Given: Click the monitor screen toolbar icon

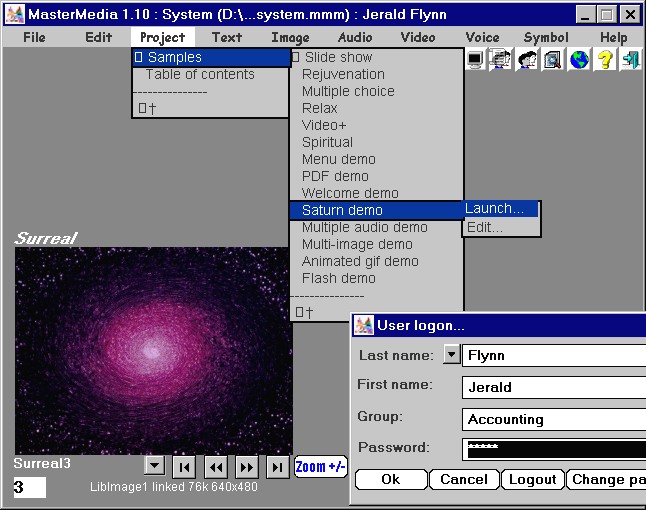Looking at the screenshot, I should point(475,60).
